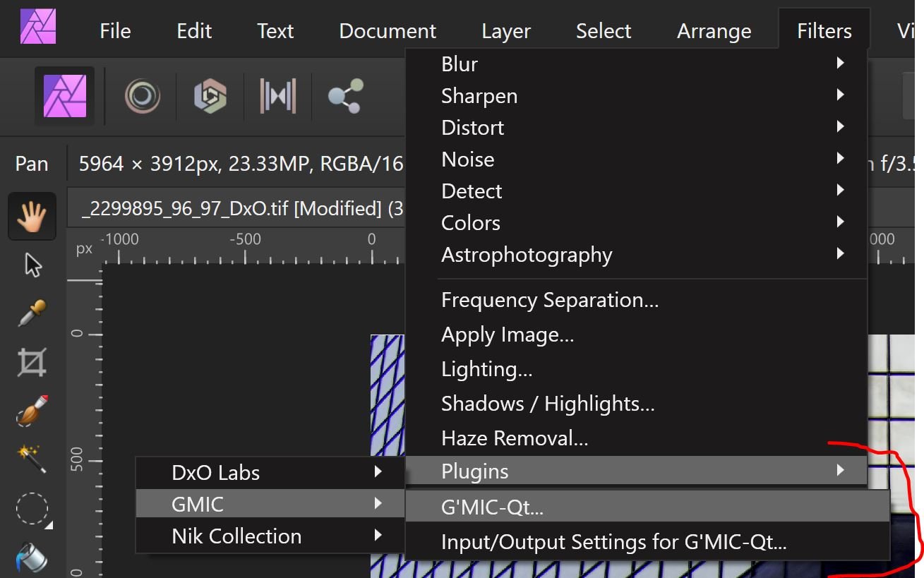Open the Edit menu
This screenshot has height=578, width=924.
(x=194, y=30)
